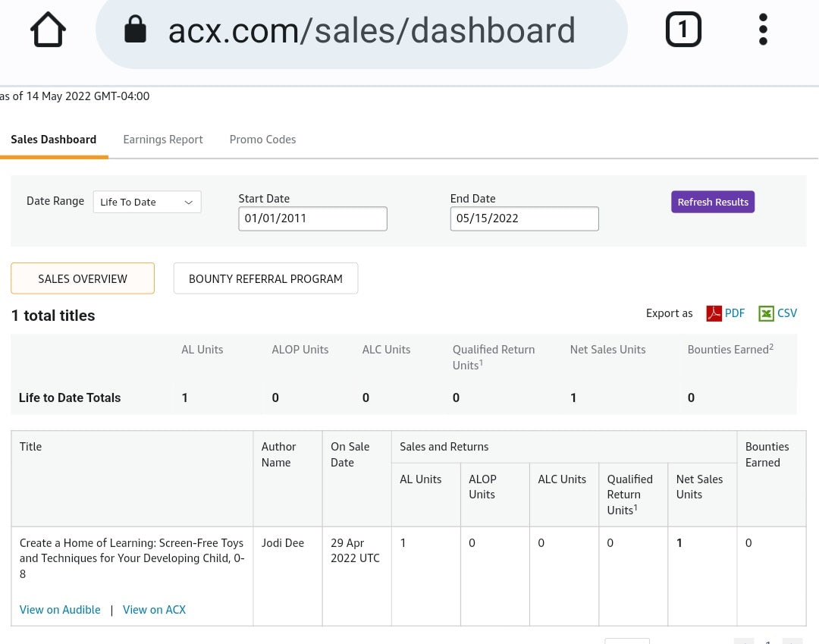819x644 pixels.
Task: Open the browser three-dot menu
Action: tap(763, 30)
